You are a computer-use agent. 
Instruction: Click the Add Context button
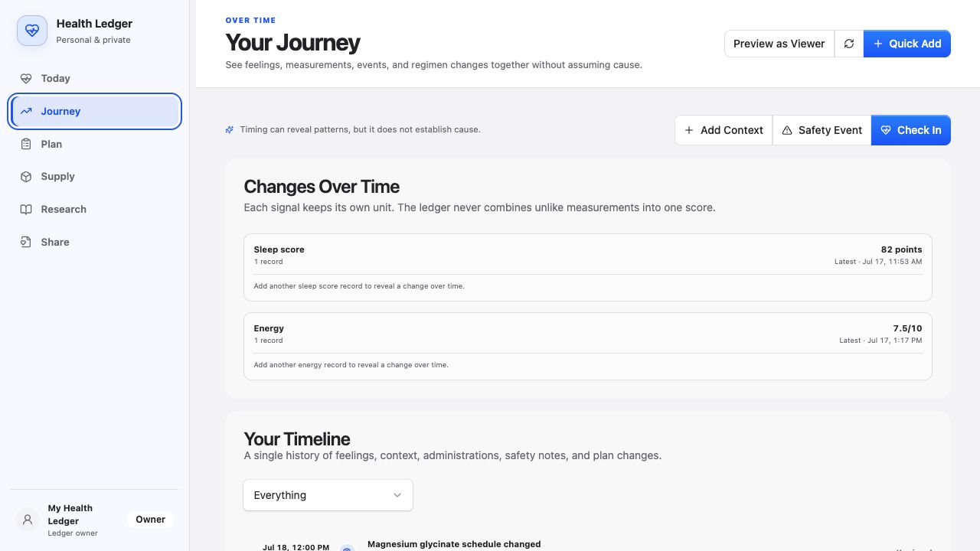coord(724,130)
